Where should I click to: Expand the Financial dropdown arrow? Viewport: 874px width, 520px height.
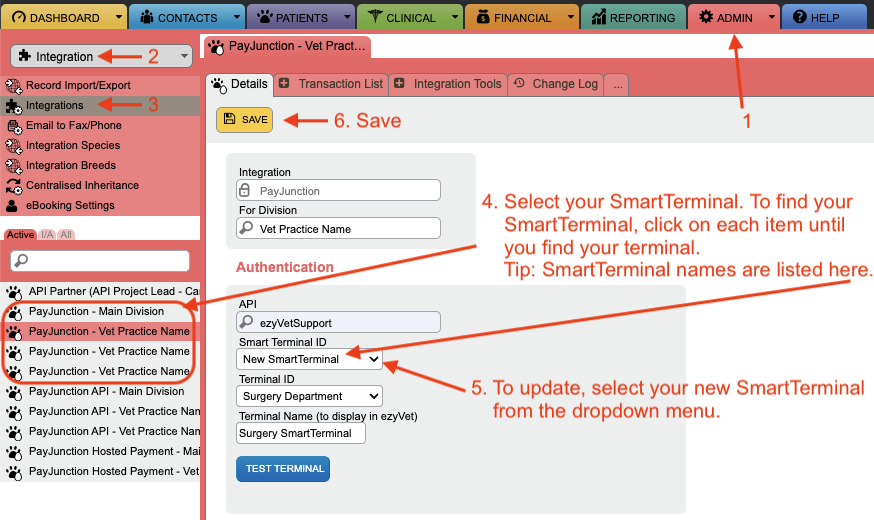point(571,17)
